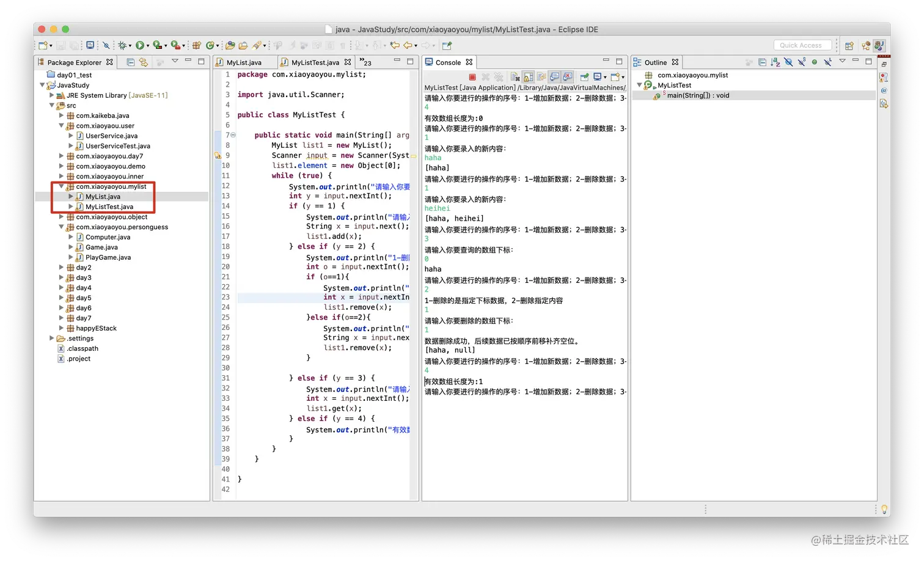
Task: Click Collapse All in Outline view
Action: [762, 62]
